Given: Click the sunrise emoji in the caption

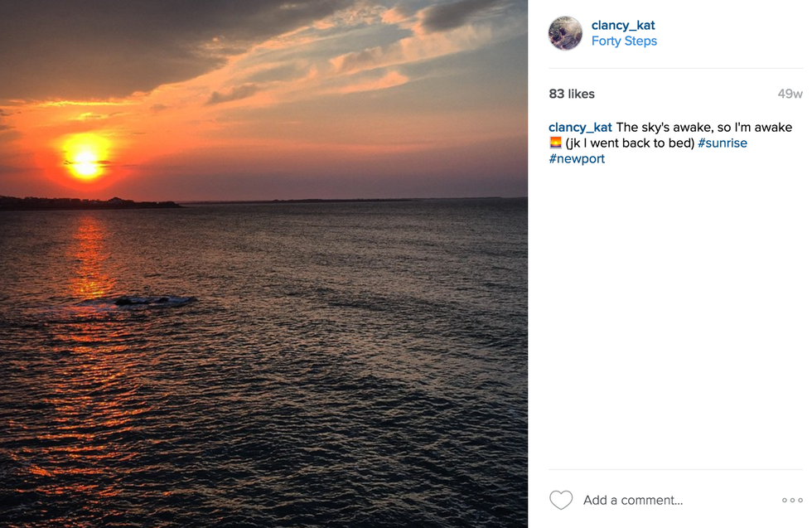Looking at the screenshot, I should [x=556, y=143].
